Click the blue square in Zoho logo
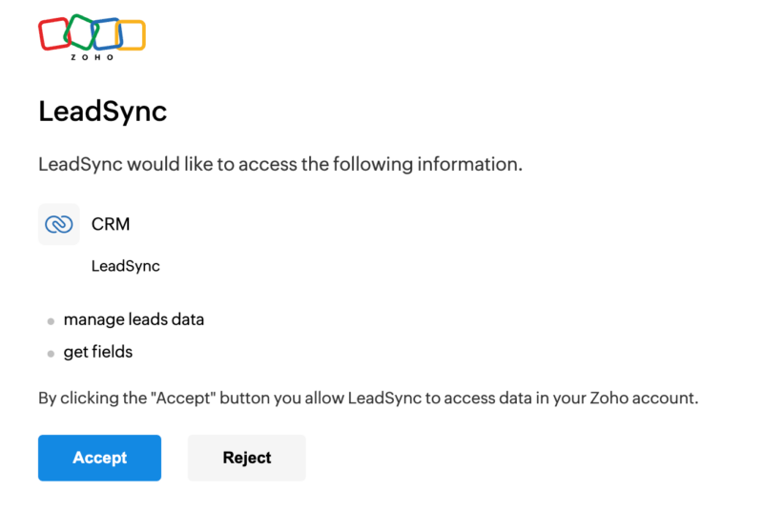763x532 pixels. click(x=107, y=34)
